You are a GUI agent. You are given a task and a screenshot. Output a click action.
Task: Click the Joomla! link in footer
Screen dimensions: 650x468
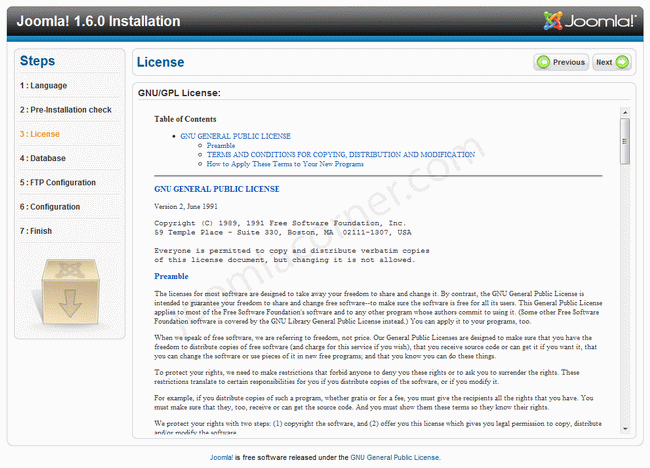[221, 458]
